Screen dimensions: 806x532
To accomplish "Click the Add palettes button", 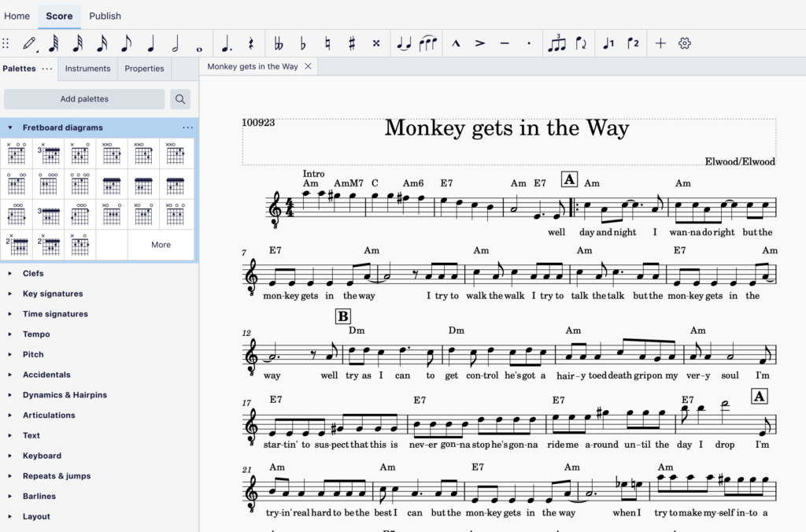I will (x=84, y=98).
